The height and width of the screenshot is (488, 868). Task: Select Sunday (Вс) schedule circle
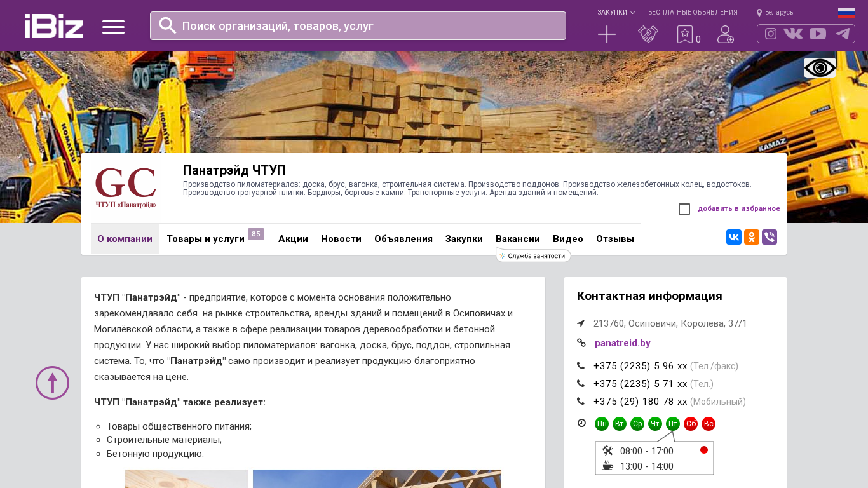pyautogui.click(x=709, y=424)
